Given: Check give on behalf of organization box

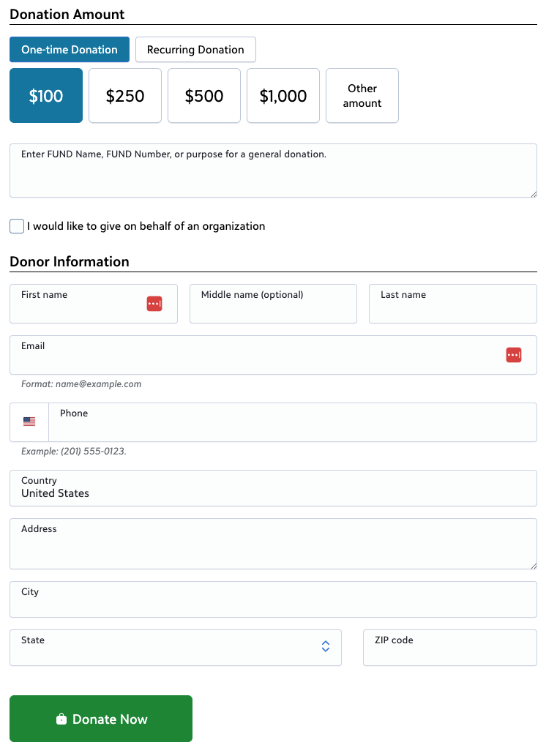Looking at the screenshot, I should tap(17, 226).
